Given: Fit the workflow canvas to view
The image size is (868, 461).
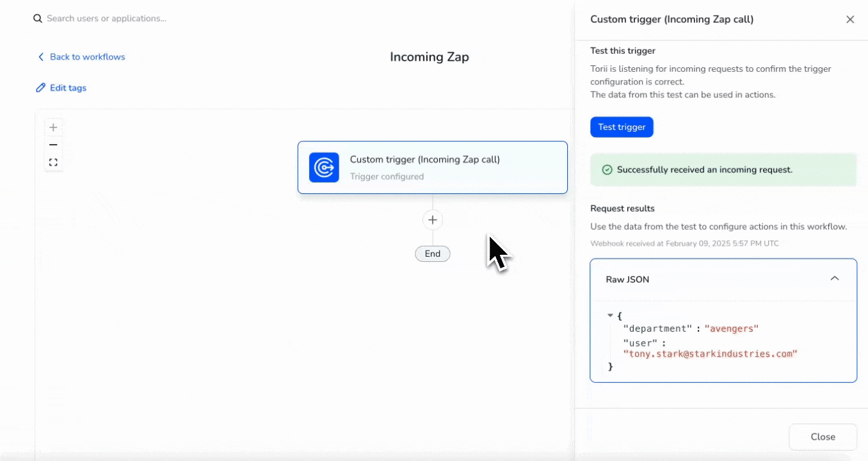Looking at the screenshot, I should click(53, 163).
